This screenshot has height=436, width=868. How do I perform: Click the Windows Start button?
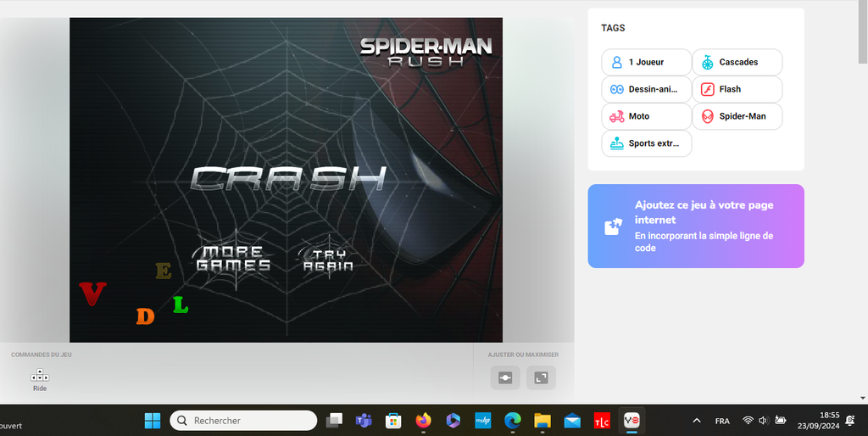click(x=153, y=421)
